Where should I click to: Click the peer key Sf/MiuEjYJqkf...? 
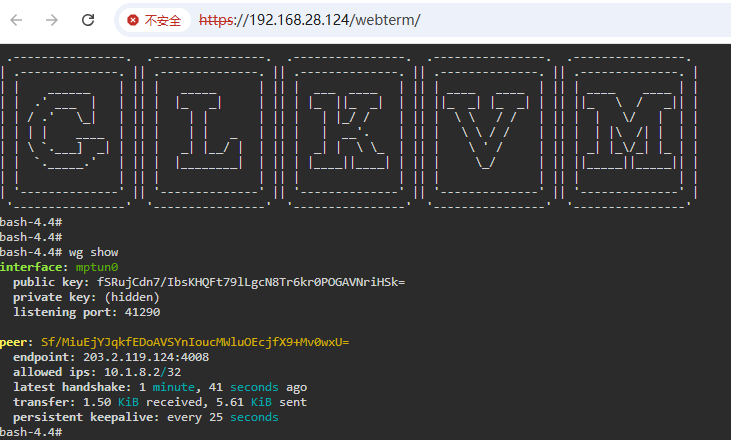195,342
